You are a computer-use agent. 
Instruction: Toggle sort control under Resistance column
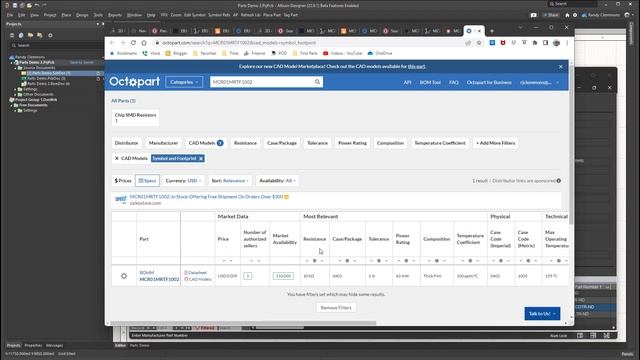[314, 261]
